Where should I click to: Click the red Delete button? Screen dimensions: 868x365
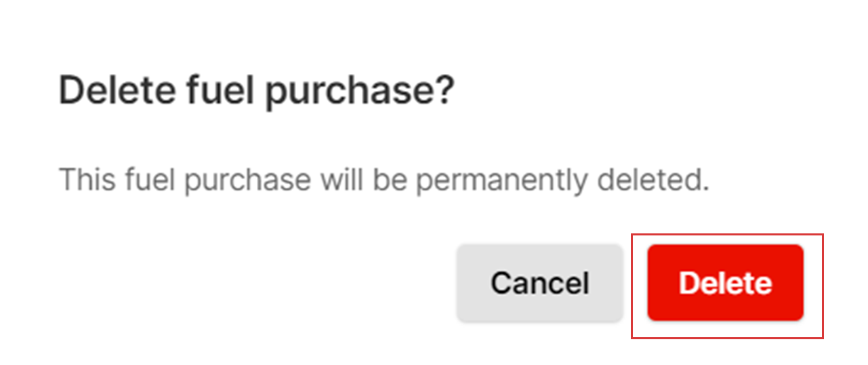click(725, 283)
